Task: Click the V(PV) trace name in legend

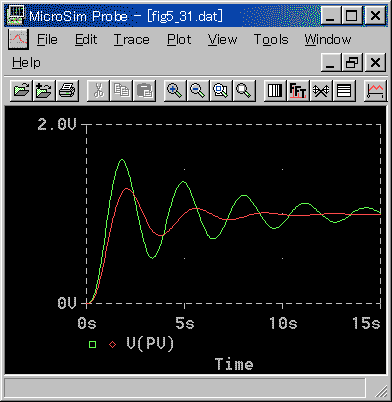Action: point(150,344)
